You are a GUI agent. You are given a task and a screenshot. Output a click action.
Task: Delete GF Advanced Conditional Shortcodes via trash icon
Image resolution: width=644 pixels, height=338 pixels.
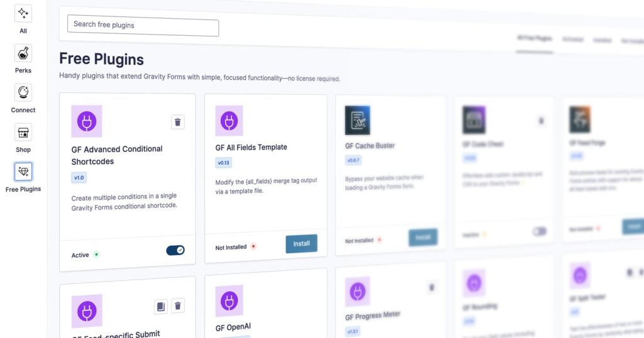click(178, 123)
